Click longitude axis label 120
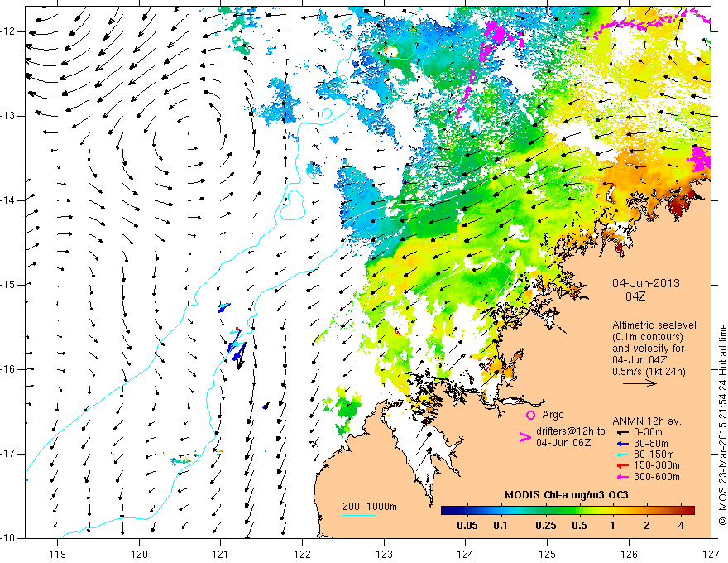728x563 pixels. 139,554
